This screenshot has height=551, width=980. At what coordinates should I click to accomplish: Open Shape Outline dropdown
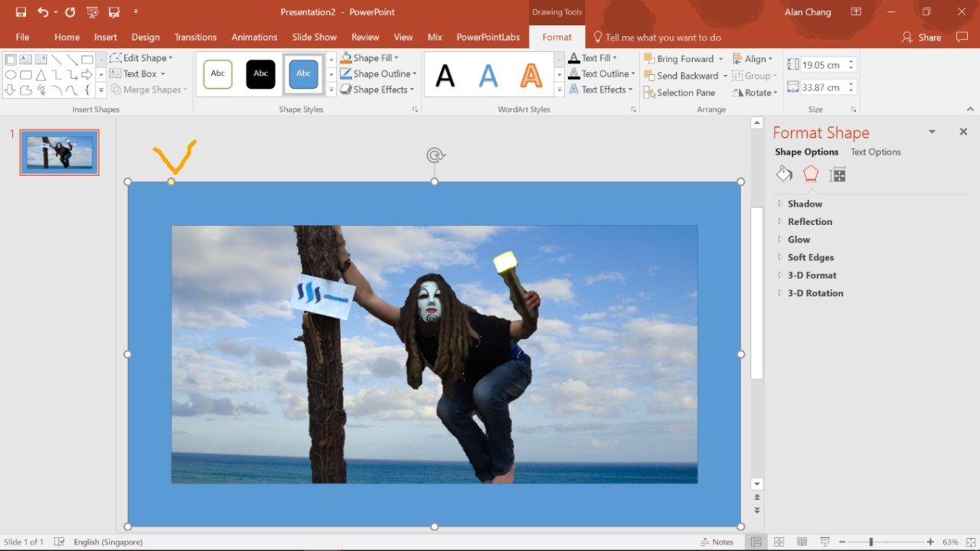(378, 73)
